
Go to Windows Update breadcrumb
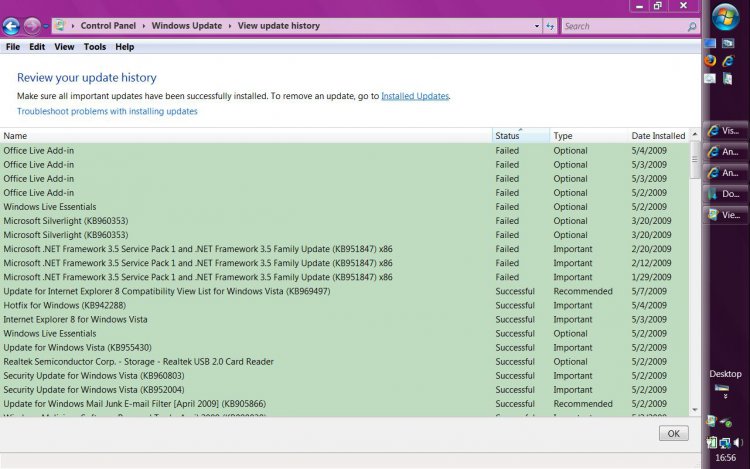tap(187, 26)
